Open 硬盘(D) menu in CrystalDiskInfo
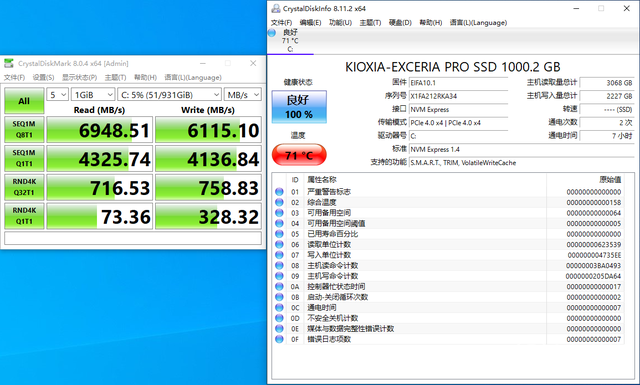The width and height of the screenshot is (640, 385). pyautogui.click(x=400, y=22)
